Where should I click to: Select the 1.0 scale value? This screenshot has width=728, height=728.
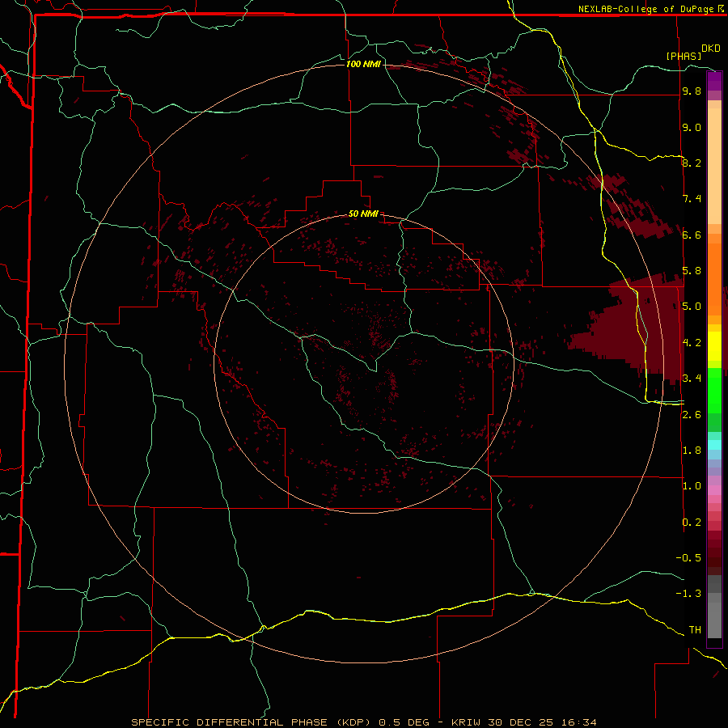(692, 486)
